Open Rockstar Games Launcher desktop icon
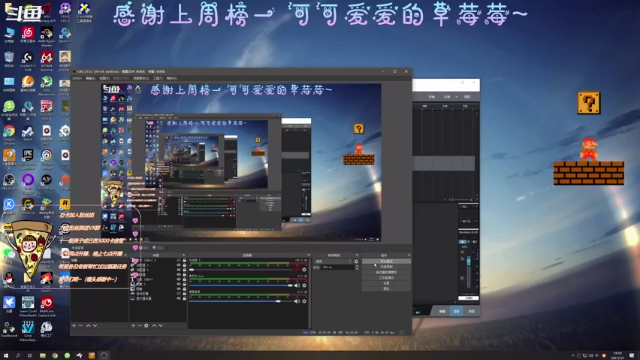 click(x=65, y=203)
